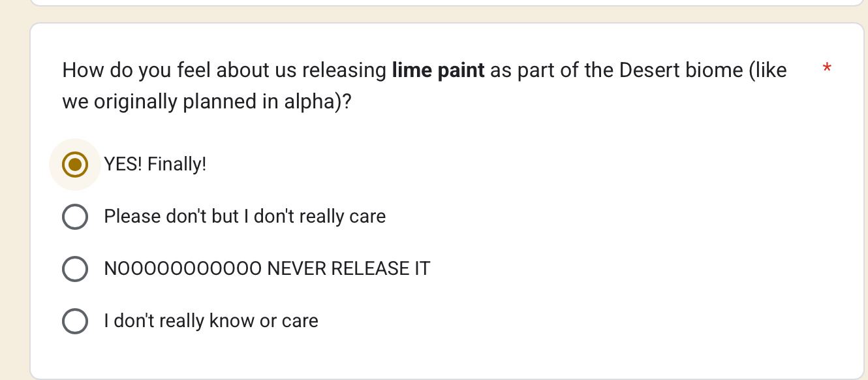Image resolution: width=868 pixels, height=380 pixels.
Task: Click the "I don't really know or care" label
Action: [x=211, y=321]
